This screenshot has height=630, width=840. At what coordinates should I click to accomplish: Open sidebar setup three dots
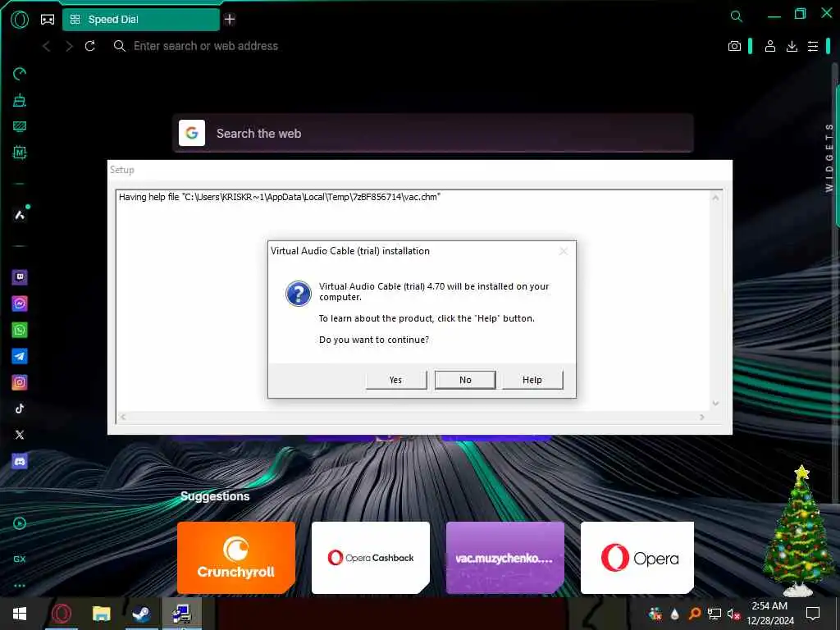20,586
